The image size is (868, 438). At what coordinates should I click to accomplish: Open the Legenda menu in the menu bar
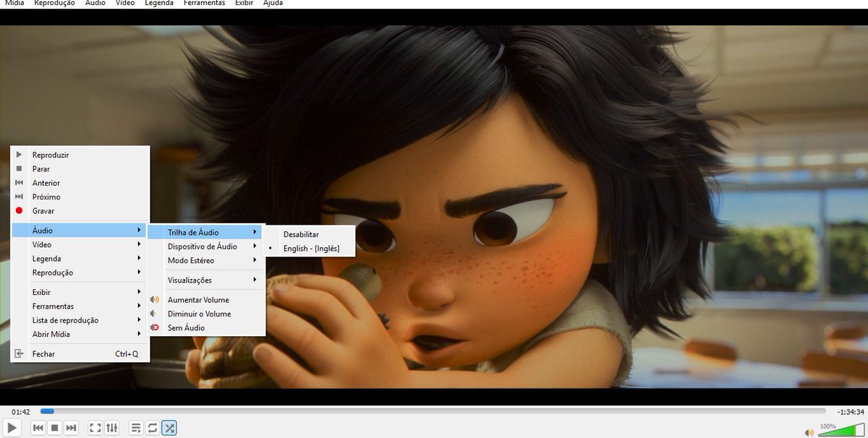[x=159, y=4]
